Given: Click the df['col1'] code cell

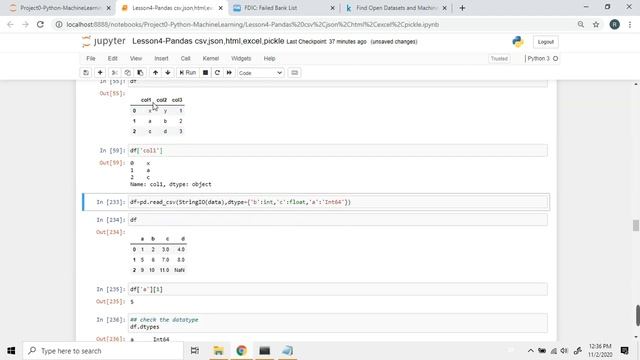Looking at the screenshot, I should click(x=338, y=151).
